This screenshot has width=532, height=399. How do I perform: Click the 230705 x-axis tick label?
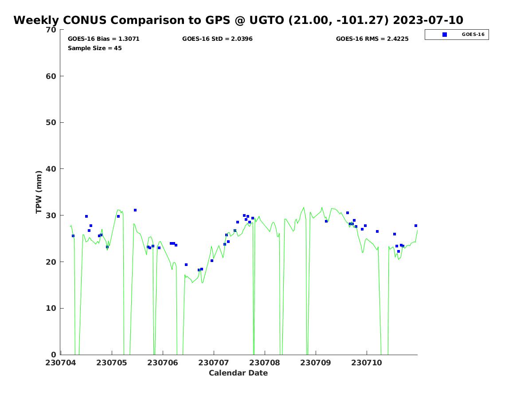(x=112, y=363)
